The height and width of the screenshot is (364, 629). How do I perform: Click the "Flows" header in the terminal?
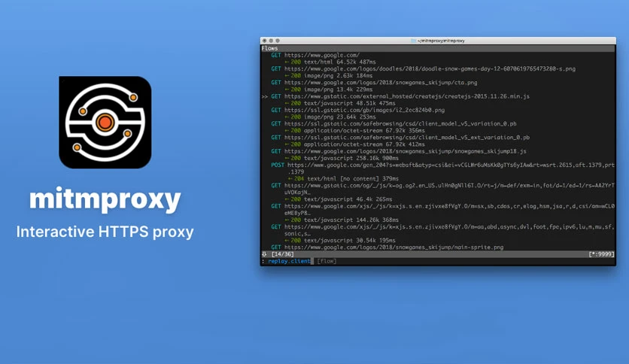269,48
